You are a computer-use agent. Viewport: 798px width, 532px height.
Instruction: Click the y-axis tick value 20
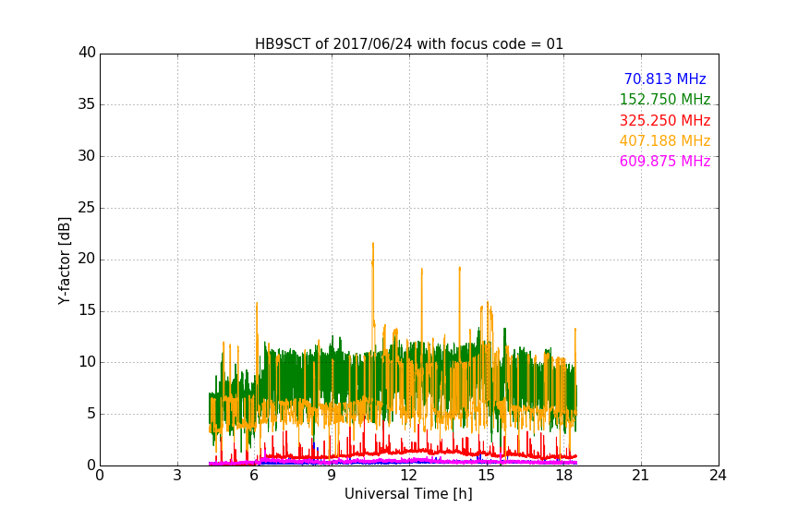[x=87, y=259]
